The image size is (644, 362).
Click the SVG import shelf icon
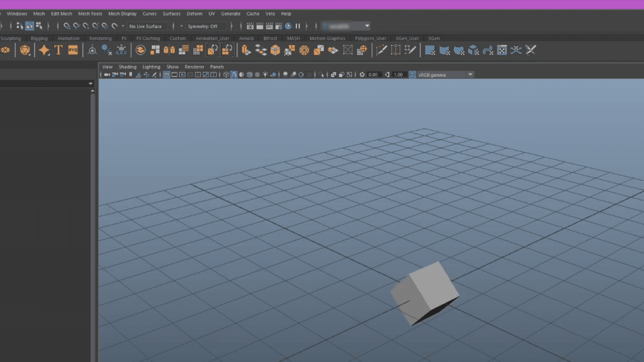[73, 50]
